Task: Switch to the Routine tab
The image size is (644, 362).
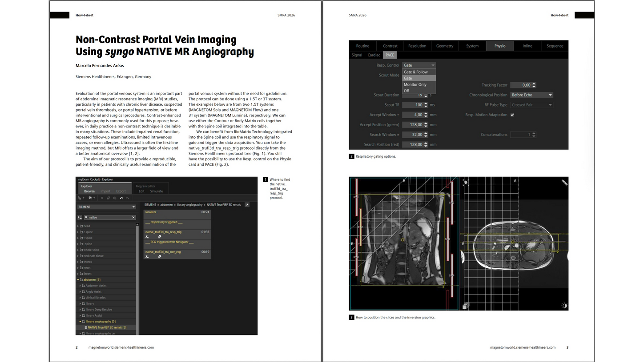Action: click(x=362, y=46)
